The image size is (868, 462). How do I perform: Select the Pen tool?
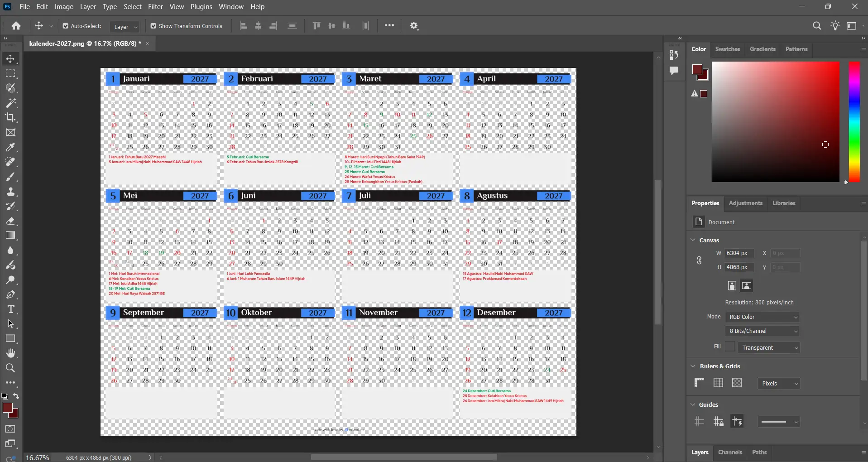(10, 294)
